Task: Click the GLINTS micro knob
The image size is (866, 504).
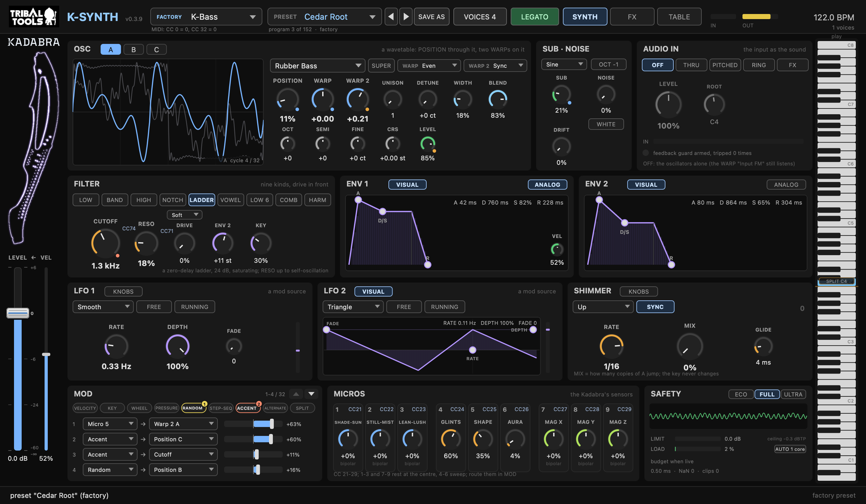Action: (x=451, y=439)
